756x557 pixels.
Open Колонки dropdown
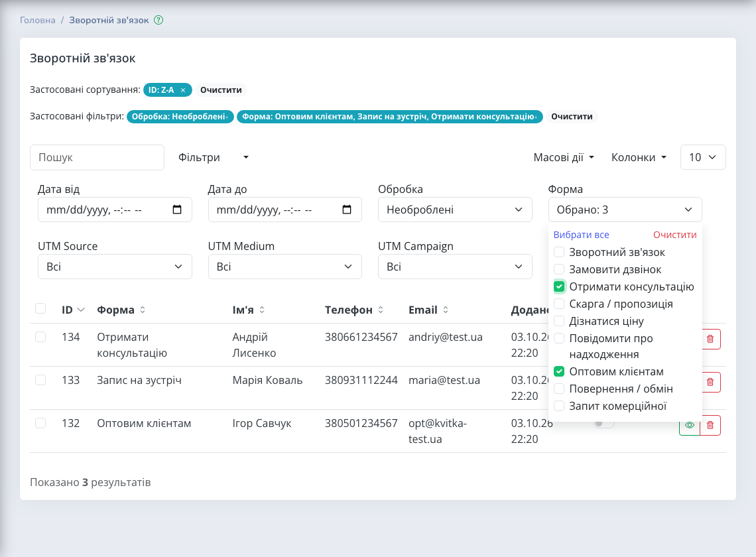coord(639,157)
